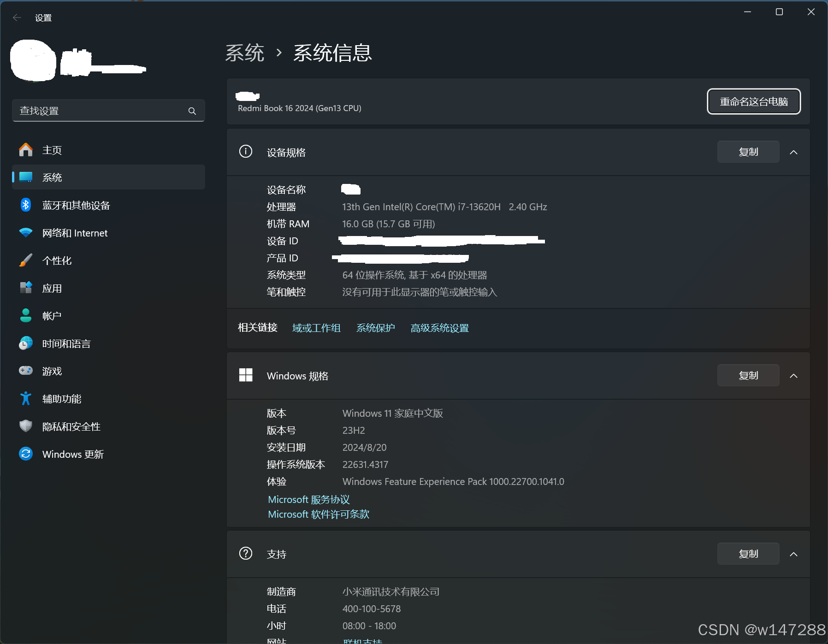Click hours value 08:00 - 18:00
828x644 pixels.
click(369, 626)
